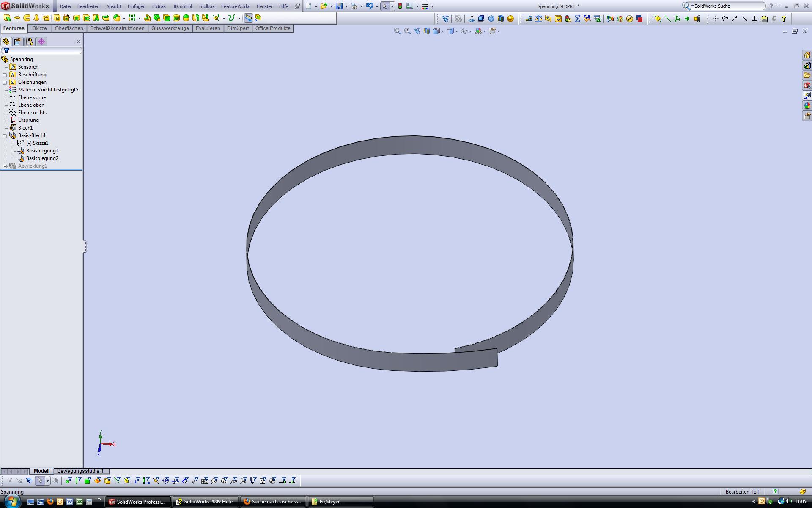Expand the manager pane with double chevron

pyautogui.click(x=79, y=41)
